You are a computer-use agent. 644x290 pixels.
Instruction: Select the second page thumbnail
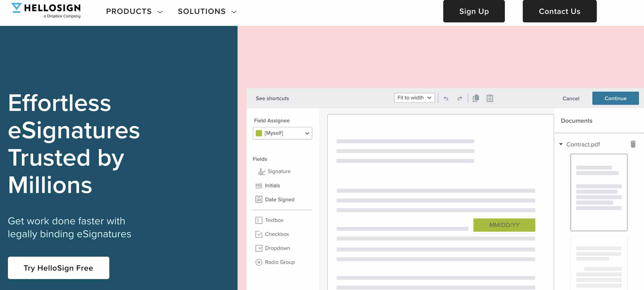(x=599, y=263)
